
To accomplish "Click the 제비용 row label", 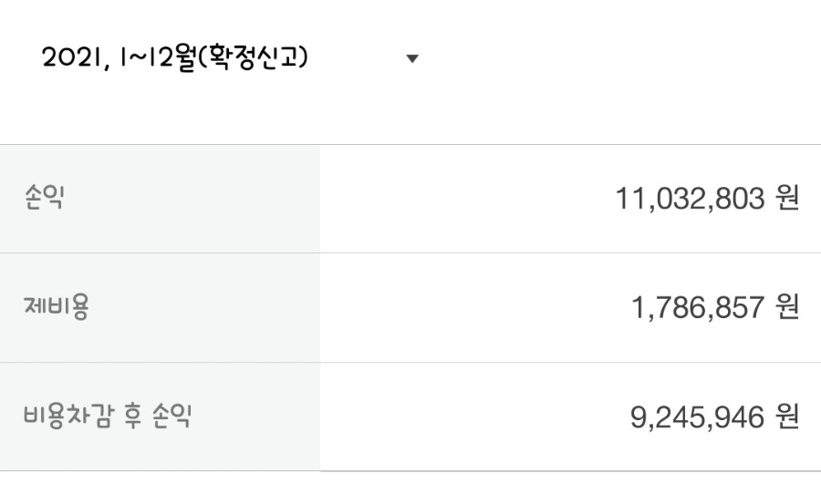I will 57,307.
